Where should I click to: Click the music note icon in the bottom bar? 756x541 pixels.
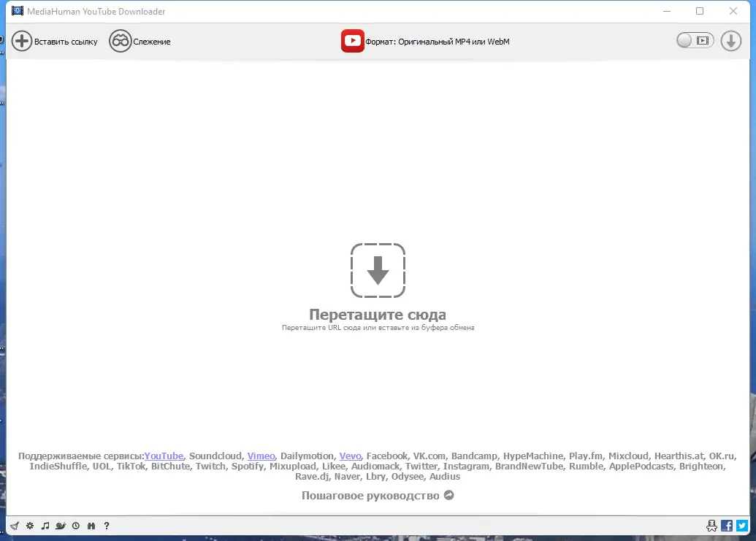[45, 526]
